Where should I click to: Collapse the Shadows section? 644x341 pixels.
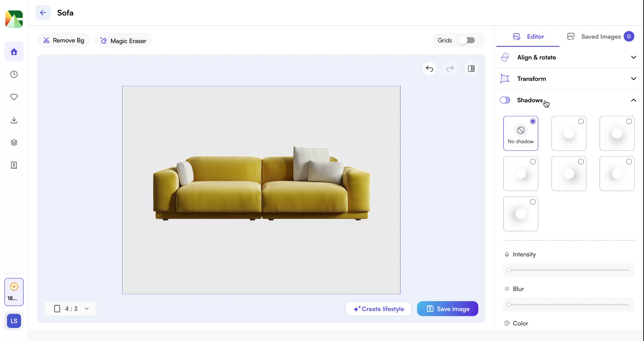(x=633, y=100)
